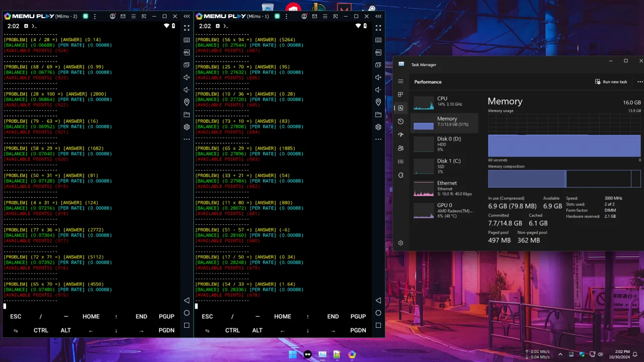Click the Memory composition bar
Viewport: 644px width, 362px height.
pyautogui.click(x=565, y=178)
